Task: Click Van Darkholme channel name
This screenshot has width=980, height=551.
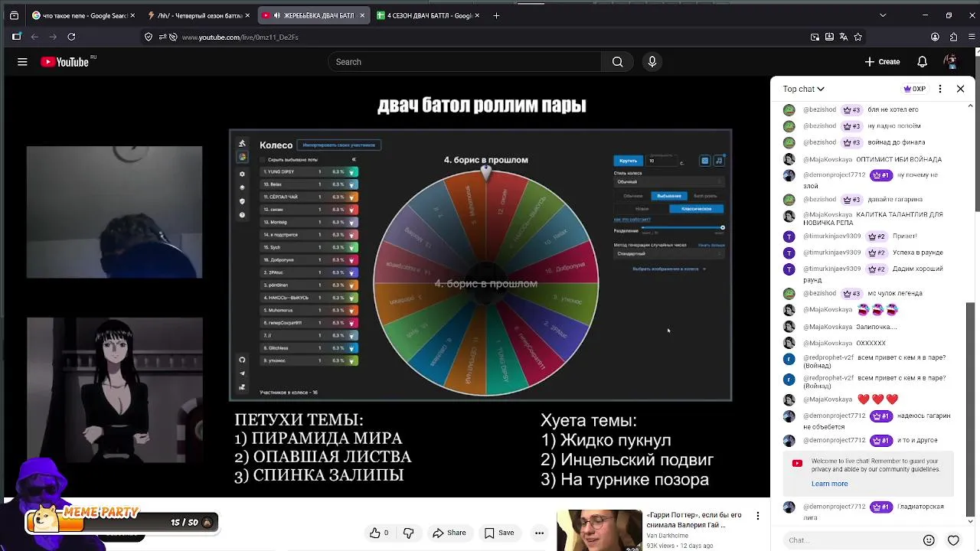Action: (668, 536)
